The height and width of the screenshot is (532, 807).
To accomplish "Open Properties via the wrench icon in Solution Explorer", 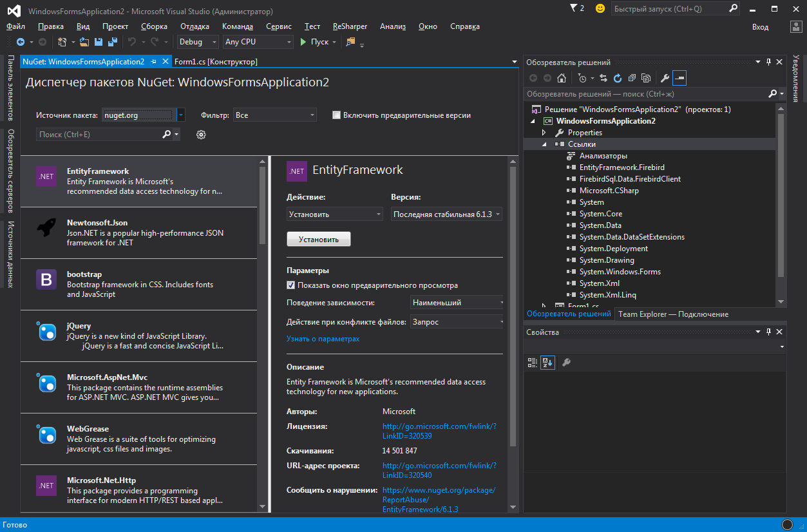I will click(664, 77).
